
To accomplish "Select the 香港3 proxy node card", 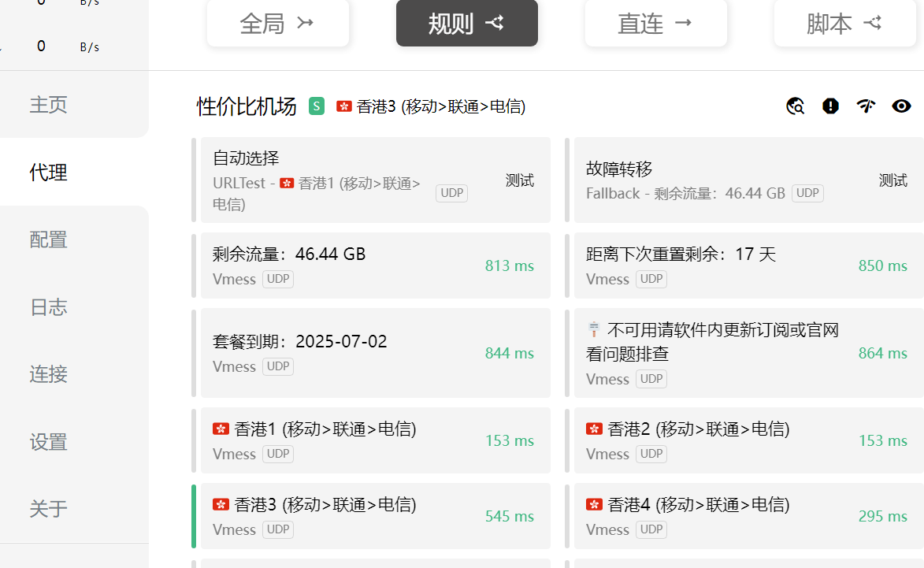I will (376, 516).
